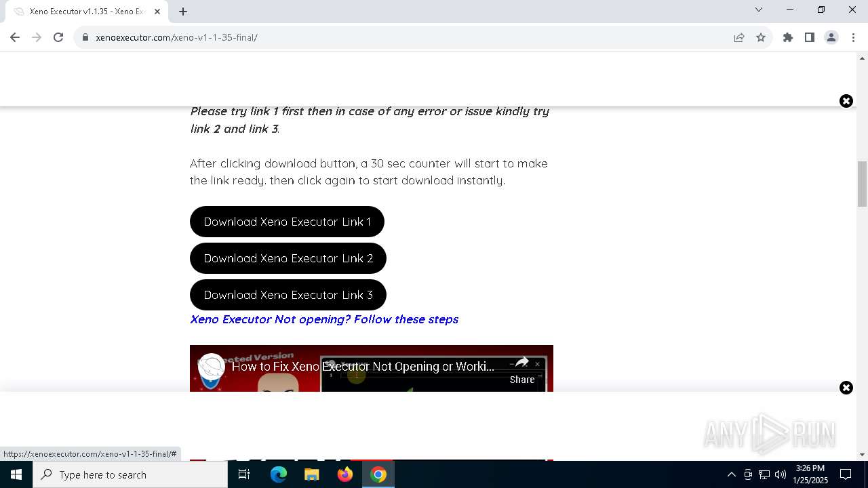868x488 pixels.
Task: Open Task View on the taskbar
Action: [244, 474]
